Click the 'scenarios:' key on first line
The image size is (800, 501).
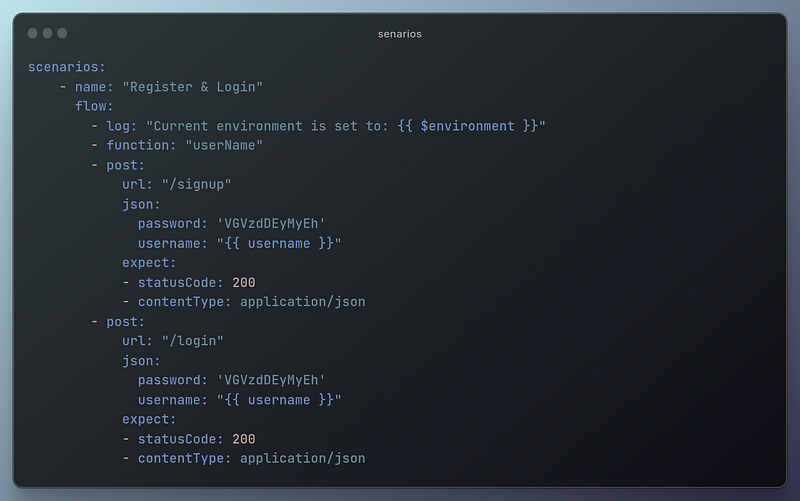tap(66, 67)
